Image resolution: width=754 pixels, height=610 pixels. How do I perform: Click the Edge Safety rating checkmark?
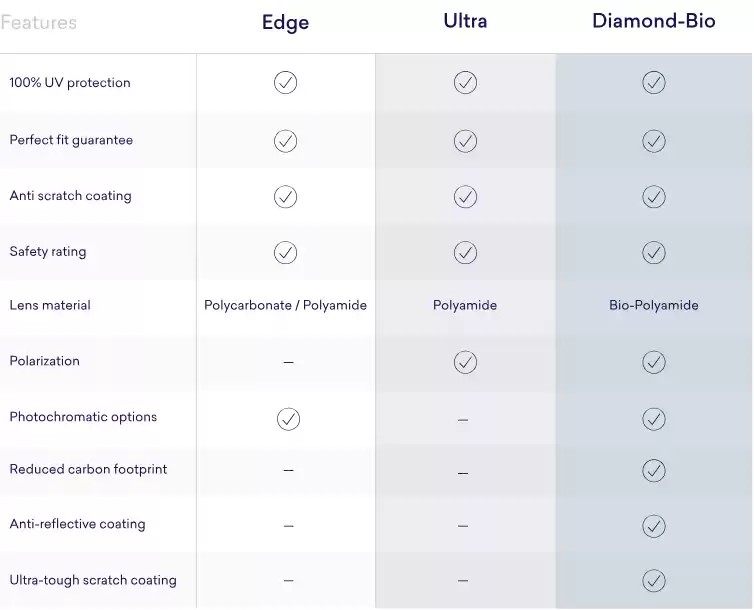(285, 253)
